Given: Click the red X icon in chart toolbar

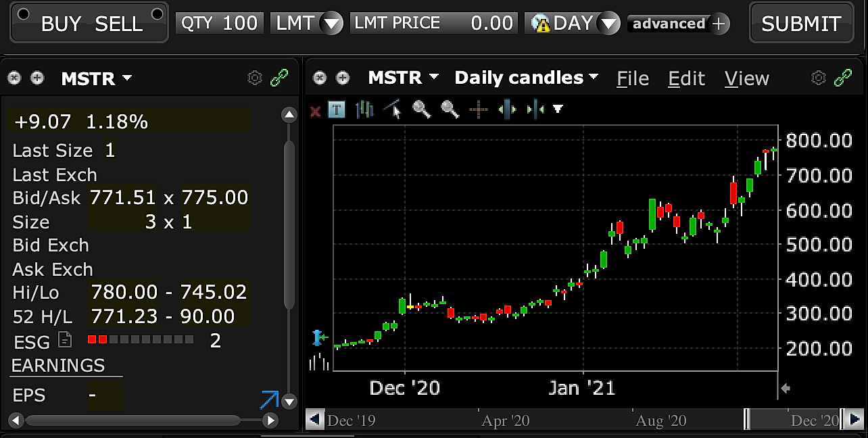Looking at the screenshot, I should tap(315, 110).
